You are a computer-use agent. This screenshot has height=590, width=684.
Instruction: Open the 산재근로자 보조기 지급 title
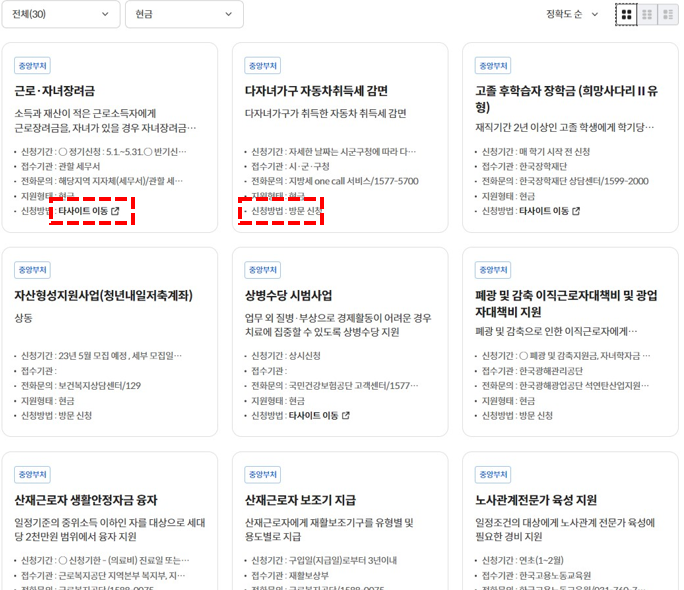coord(300,500)
